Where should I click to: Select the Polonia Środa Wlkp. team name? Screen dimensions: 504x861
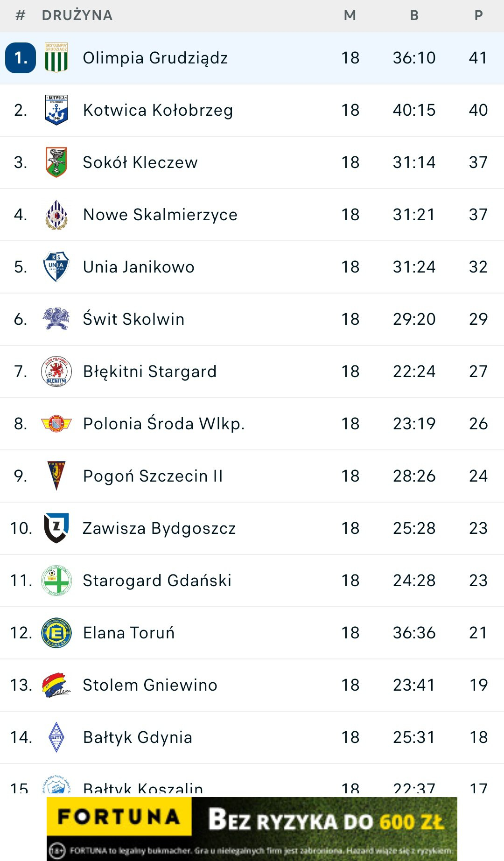coord(163,423)
